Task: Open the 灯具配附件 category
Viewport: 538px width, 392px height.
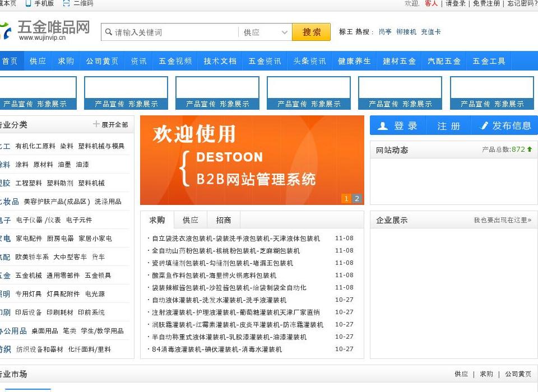Action: [63, 294]
